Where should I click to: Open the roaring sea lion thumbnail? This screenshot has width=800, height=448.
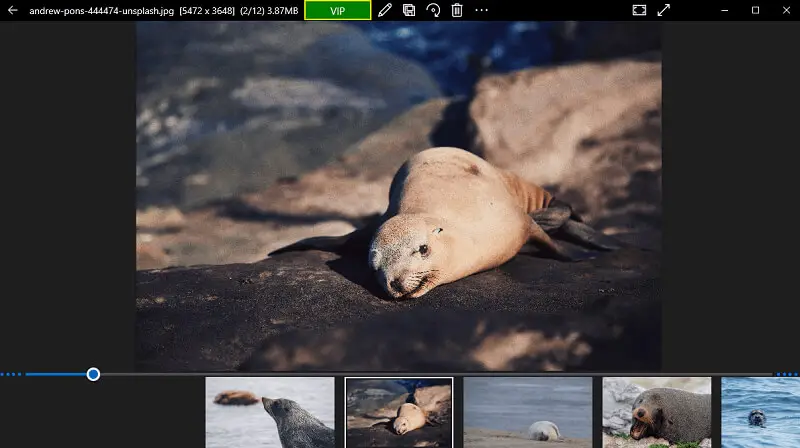tap(656, 412)
